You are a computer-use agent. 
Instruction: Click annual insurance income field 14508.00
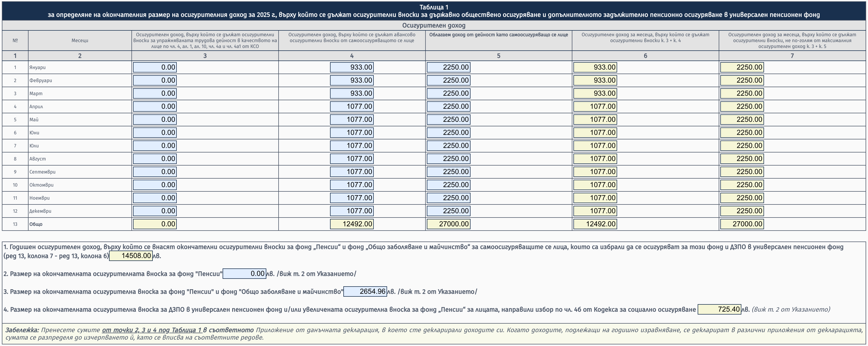(131, 256)
